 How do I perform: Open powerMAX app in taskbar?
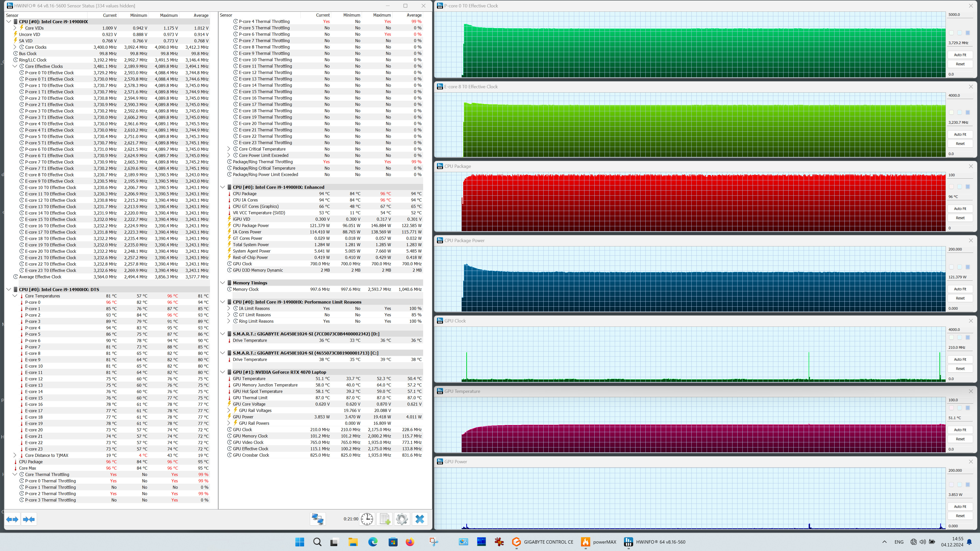(599, 542)
